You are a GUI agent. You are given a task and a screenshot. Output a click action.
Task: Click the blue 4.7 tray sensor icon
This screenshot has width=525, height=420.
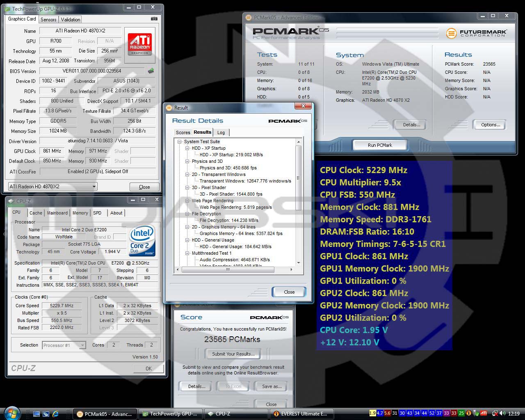[x=380, y=413]
